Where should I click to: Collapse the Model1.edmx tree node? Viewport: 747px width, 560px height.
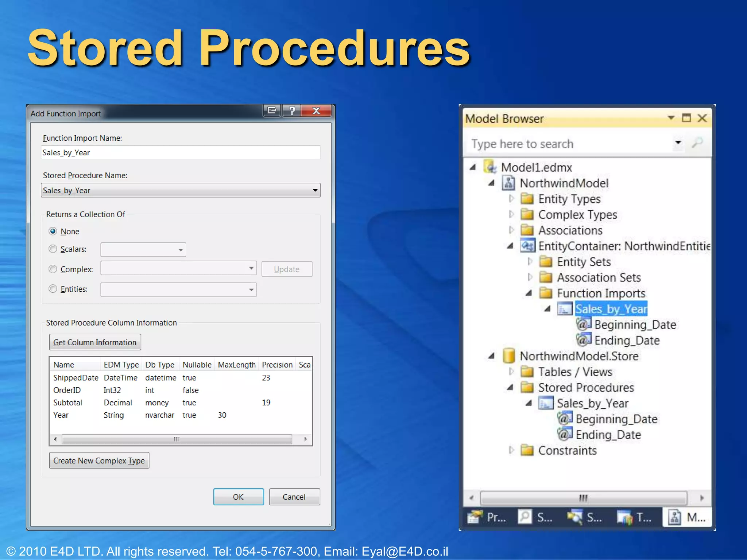coord(473,167)
